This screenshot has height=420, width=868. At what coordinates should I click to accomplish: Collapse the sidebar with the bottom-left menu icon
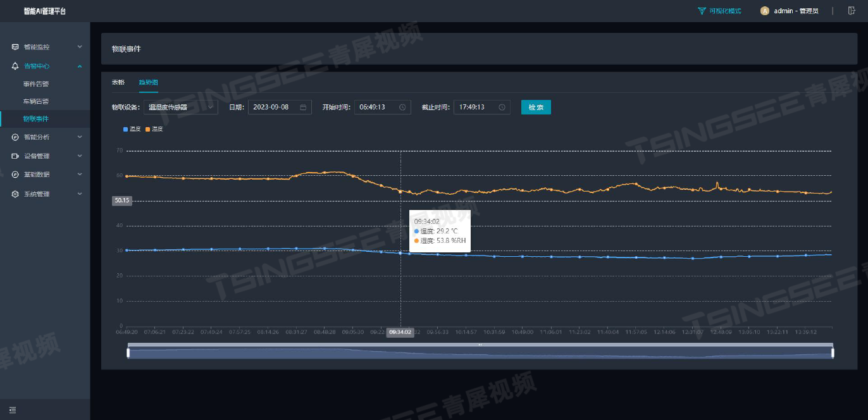pos(13,410)
